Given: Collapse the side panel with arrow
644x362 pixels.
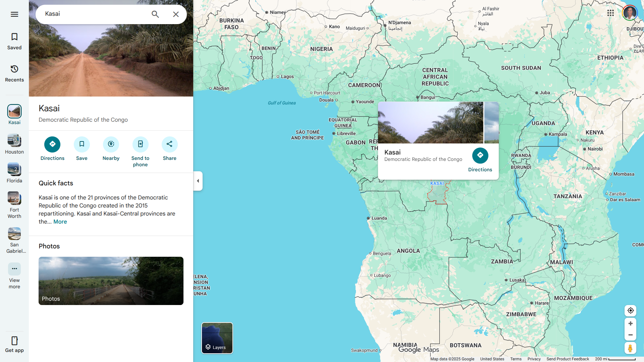Looking at the screenshot, I should (198, 181).
